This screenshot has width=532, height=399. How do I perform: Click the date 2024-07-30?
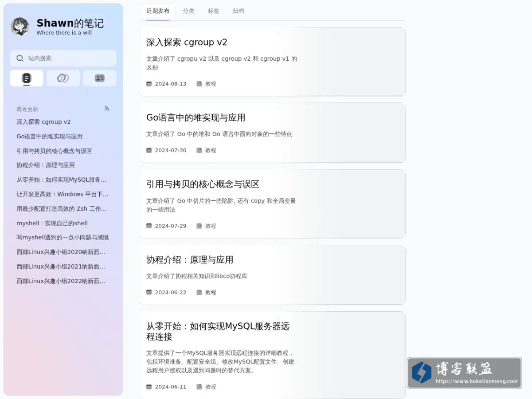coord(171,150)
